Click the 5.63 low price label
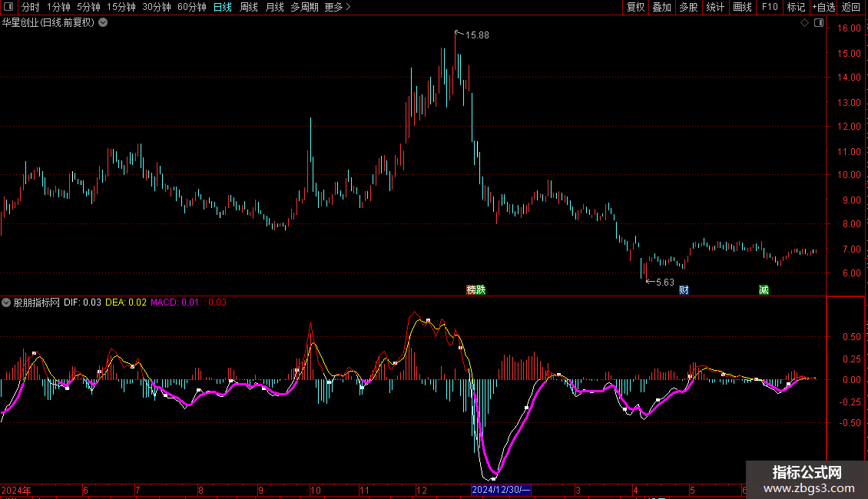 point(665,283)
